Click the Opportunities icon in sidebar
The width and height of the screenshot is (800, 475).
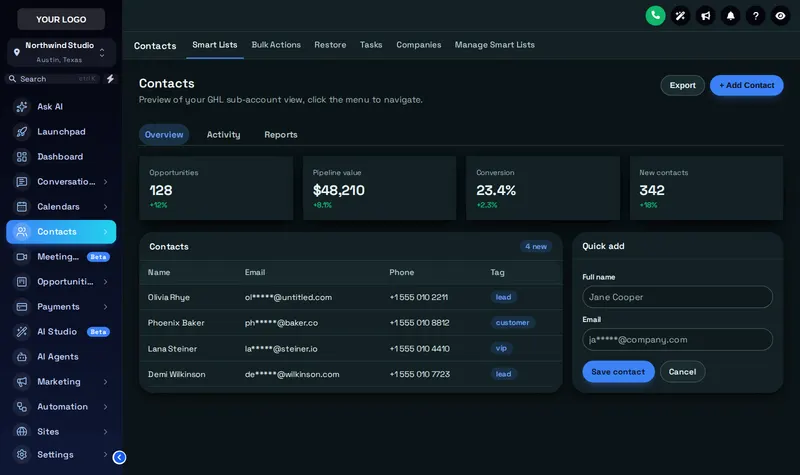(21, 282)
